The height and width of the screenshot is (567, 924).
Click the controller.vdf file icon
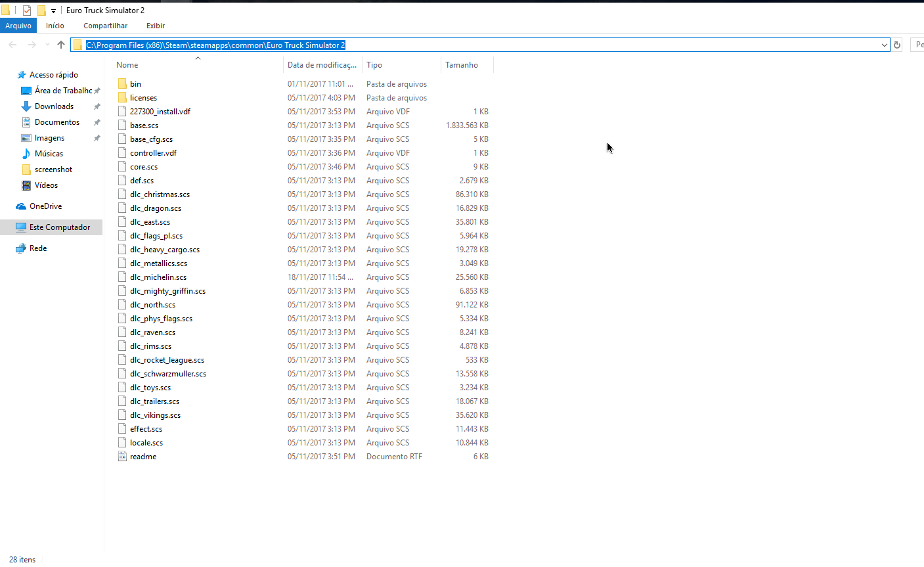pos(122,152)
